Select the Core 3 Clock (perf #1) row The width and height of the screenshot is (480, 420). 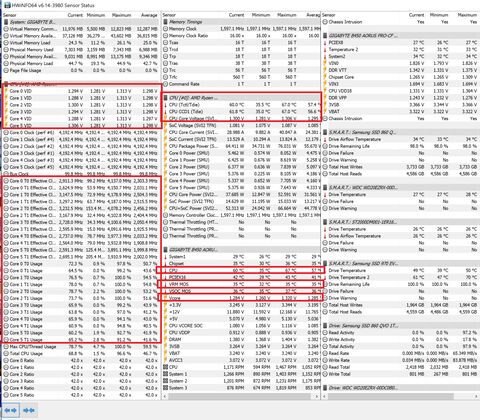(x=81, y=153)
